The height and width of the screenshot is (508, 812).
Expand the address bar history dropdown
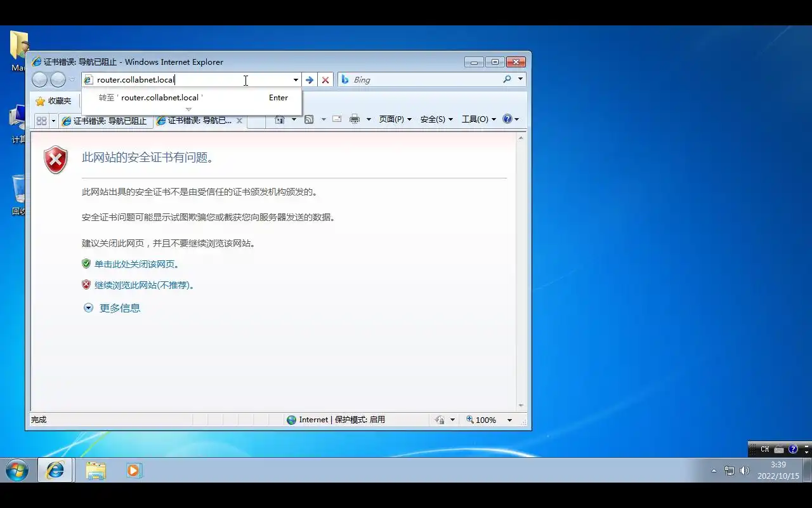tap(296, 80)
